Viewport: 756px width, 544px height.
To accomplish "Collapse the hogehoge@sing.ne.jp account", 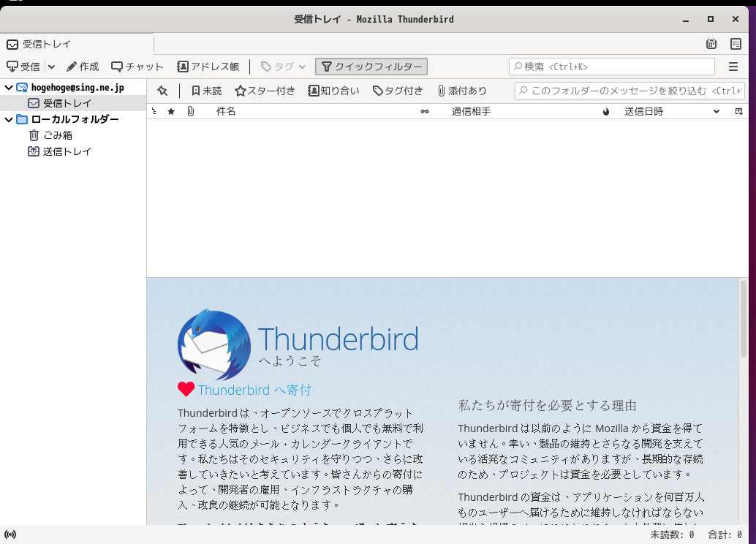I will pos(9,87).
